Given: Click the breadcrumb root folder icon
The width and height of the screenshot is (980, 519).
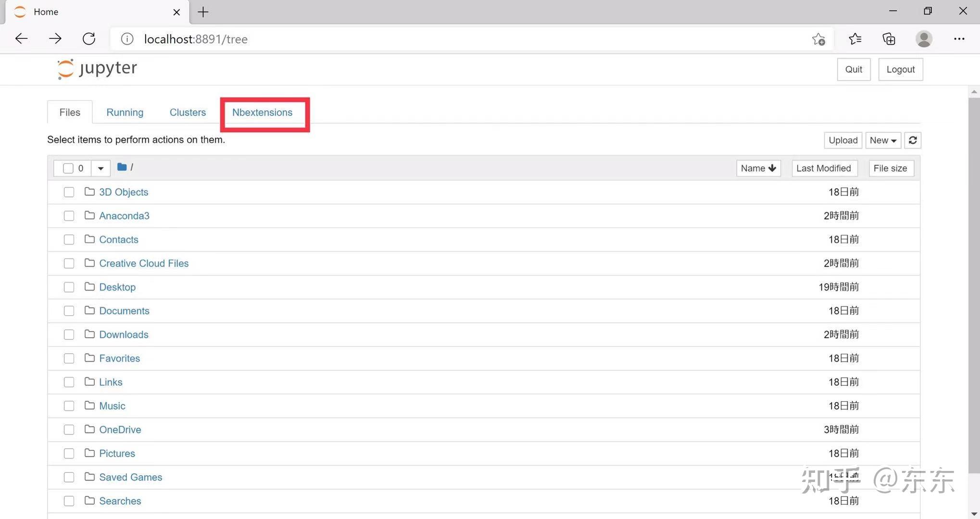Looking at the screenshot, I should [x=122, y=167].
